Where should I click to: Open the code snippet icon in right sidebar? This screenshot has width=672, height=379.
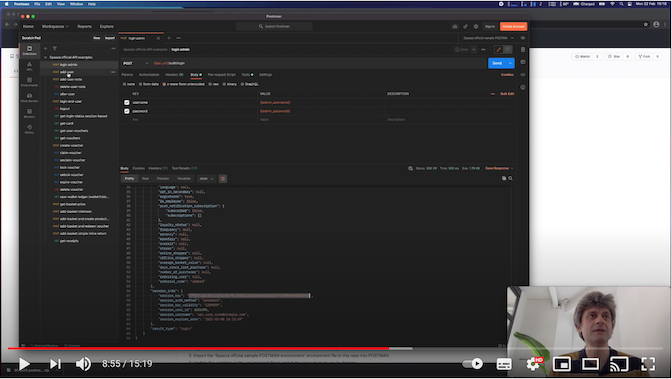[x=523, y=75]
